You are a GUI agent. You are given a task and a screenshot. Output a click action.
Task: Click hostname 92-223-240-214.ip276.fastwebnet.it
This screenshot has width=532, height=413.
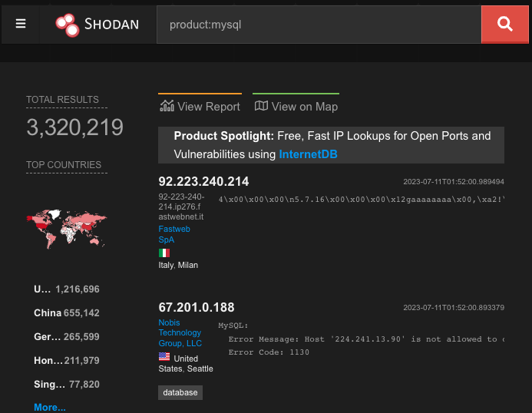(181, 206)
